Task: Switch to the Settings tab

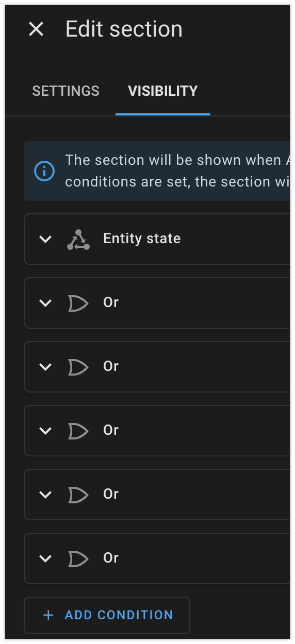Action: tap(65, 91)
